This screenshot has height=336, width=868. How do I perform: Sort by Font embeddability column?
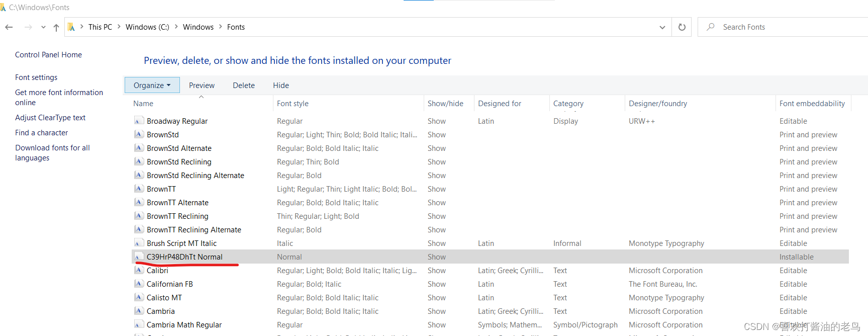[x=812, y=104]
